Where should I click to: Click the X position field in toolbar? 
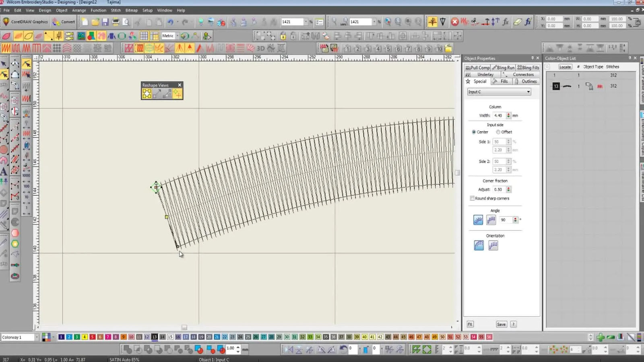554,19
